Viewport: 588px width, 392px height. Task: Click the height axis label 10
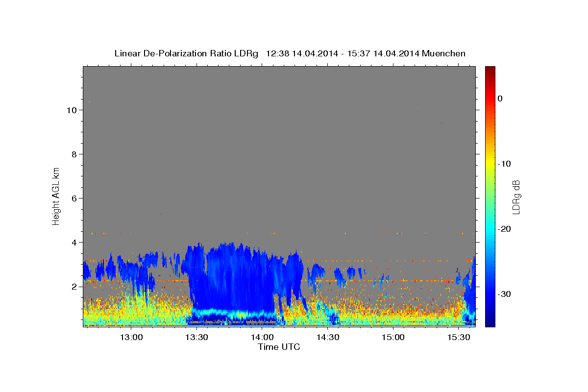(72, 110)
